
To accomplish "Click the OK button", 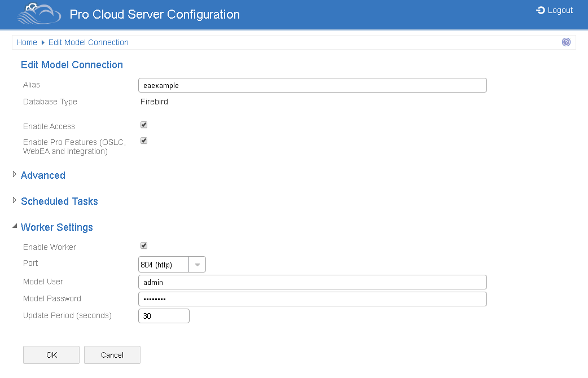I will click(51, 355).
